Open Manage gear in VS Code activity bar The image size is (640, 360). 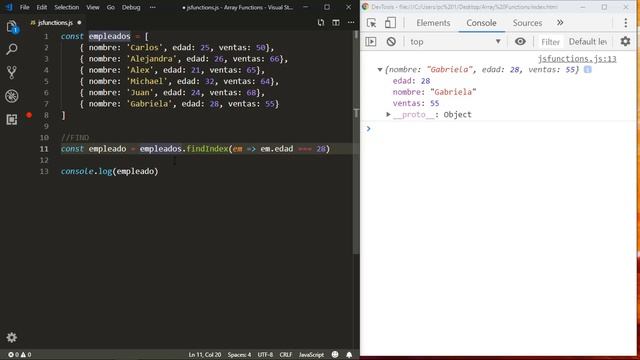pos(11,338)
